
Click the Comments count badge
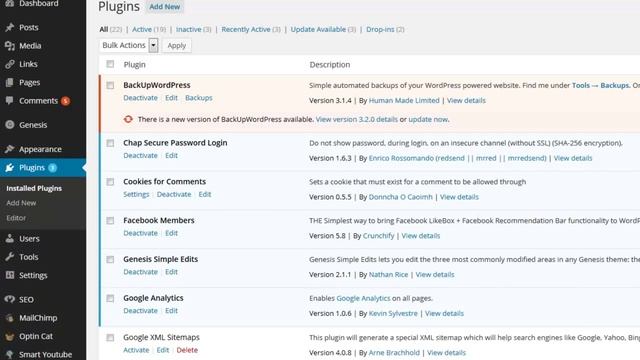(65, 101)
